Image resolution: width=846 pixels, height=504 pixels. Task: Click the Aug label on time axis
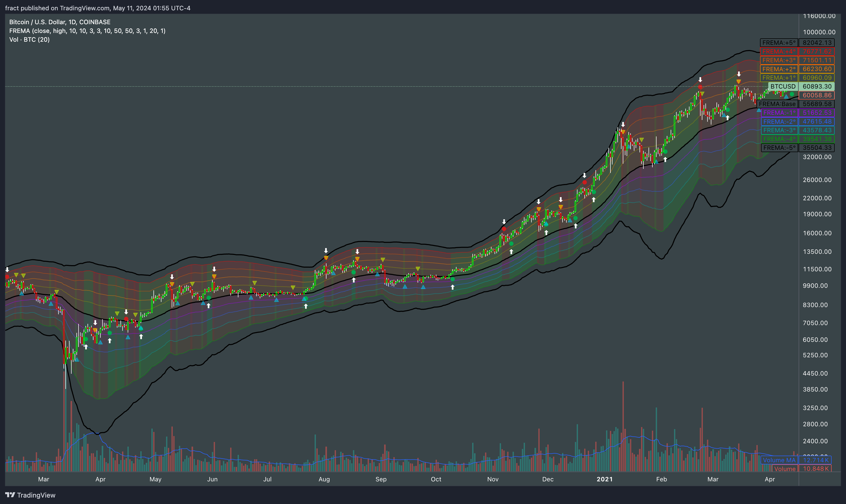(324, 479)
